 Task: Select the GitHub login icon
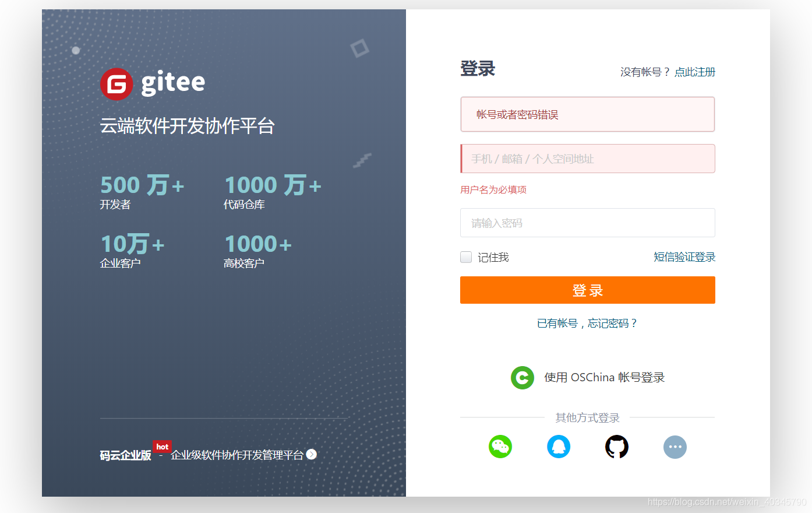pyautogui.click(x=616, y=447)
